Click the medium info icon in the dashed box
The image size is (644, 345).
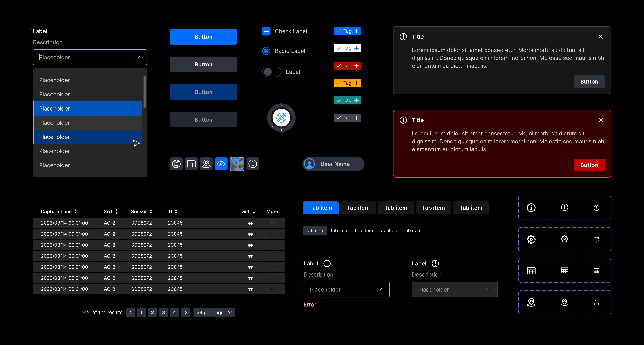click(564, 207)
